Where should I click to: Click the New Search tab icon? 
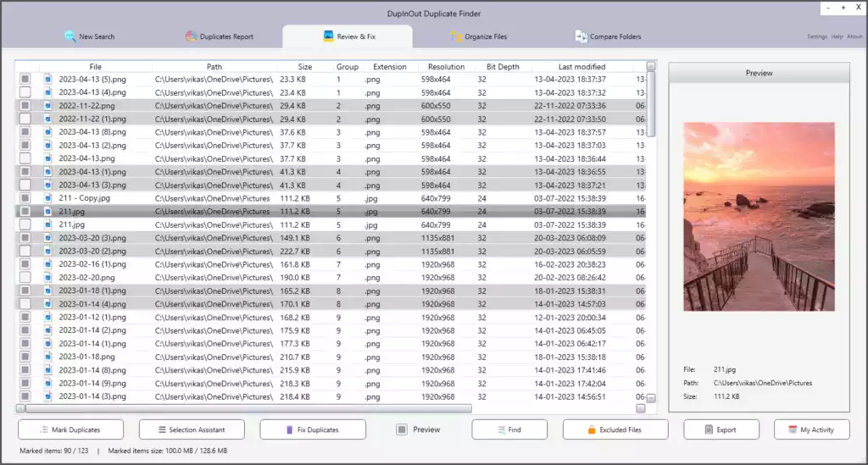pos(70,36)
